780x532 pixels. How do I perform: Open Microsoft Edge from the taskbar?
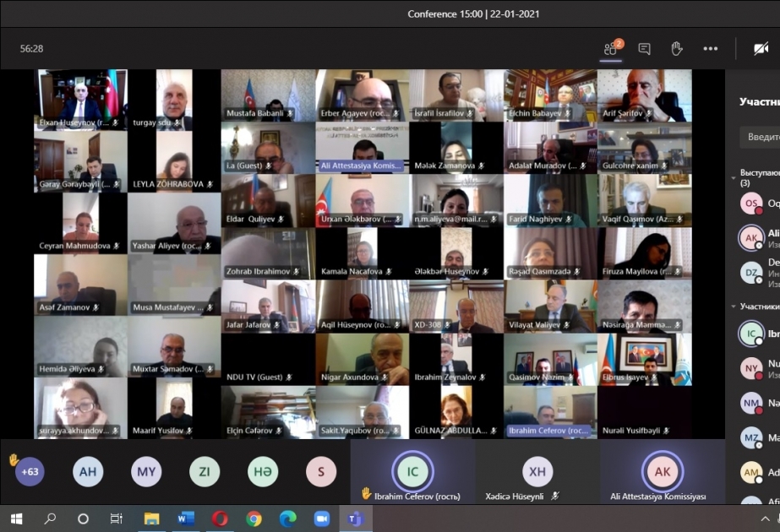click(x=288, y=519)
